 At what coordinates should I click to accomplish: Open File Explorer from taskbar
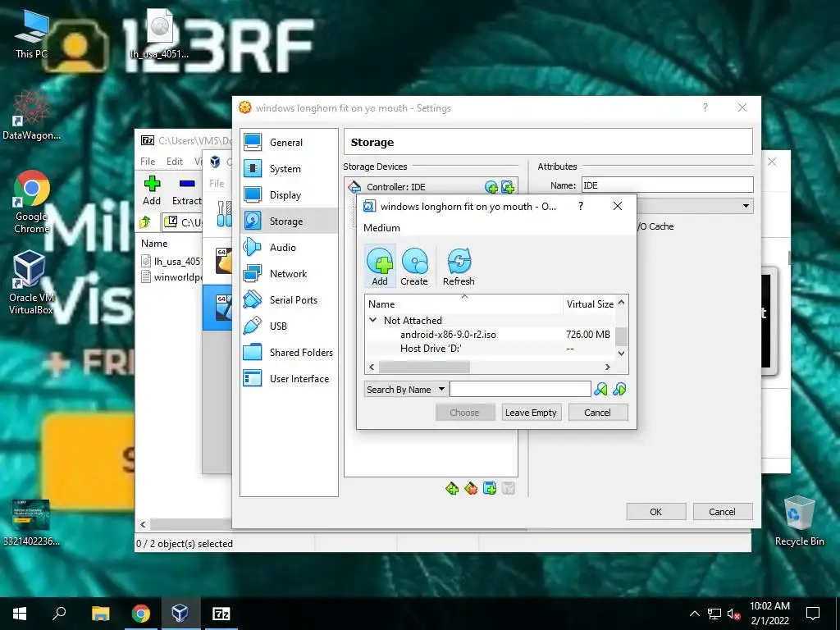coord(100,614)
